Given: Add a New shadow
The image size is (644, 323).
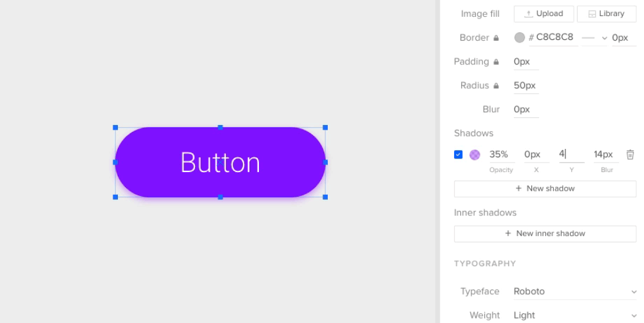Looking at the screenshot, I should [x=545, y=189].
